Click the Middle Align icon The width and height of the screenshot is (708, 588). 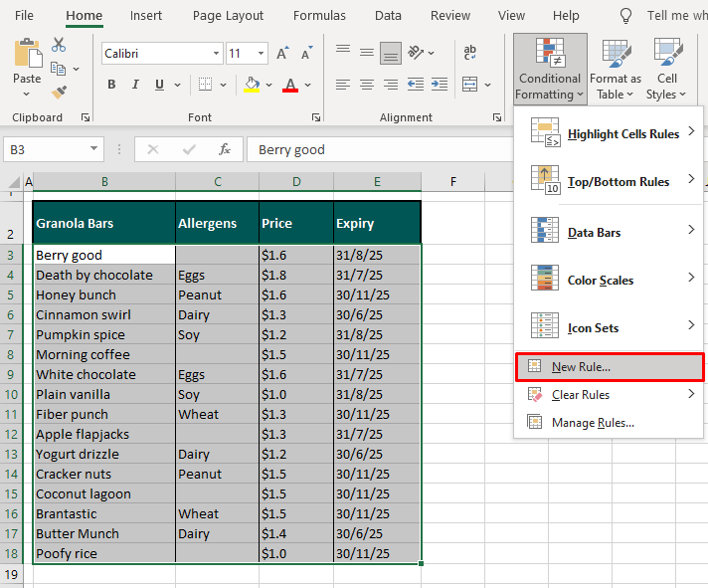point(367,53)
